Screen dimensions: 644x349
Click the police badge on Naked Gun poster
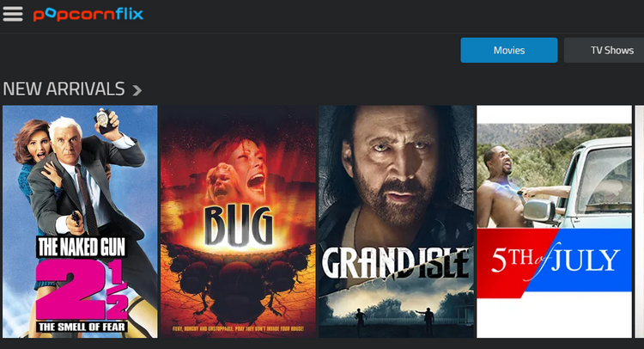(103, 119)
